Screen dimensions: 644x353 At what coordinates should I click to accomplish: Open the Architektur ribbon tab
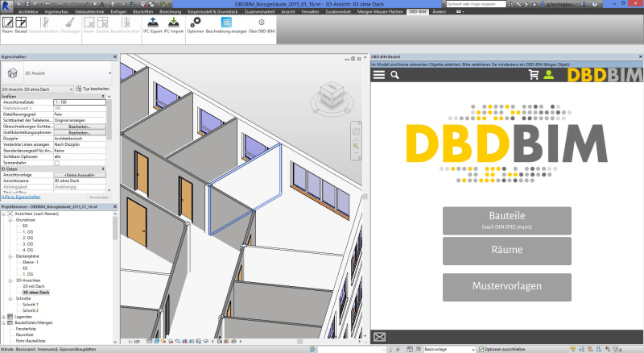coord(28,12)
